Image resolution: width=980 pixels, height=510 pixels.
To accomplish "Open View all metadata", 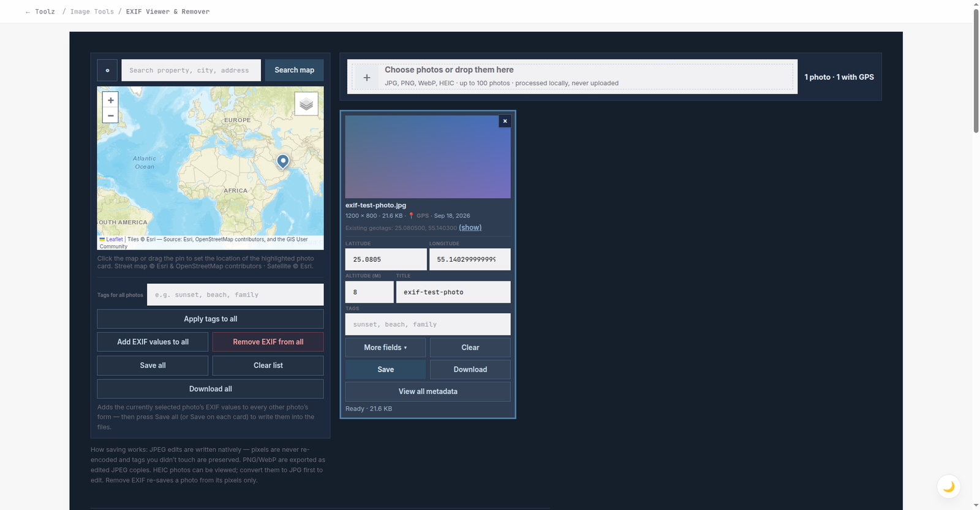I will click(x=428, y=392).
